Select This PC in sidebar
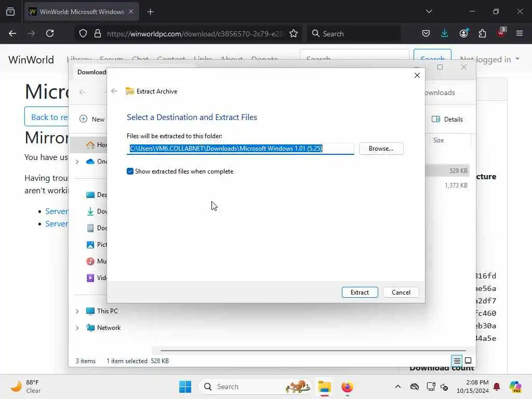 tap(102, 311)
